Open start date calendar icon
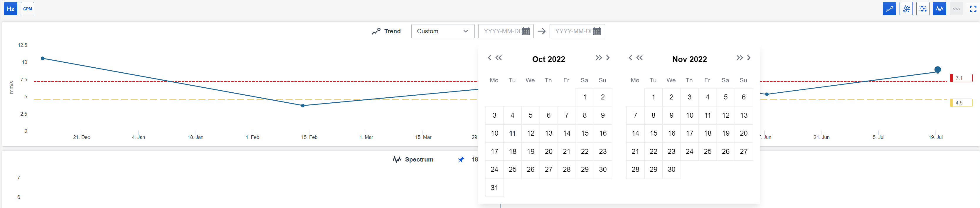 click(x=526, y=31)
